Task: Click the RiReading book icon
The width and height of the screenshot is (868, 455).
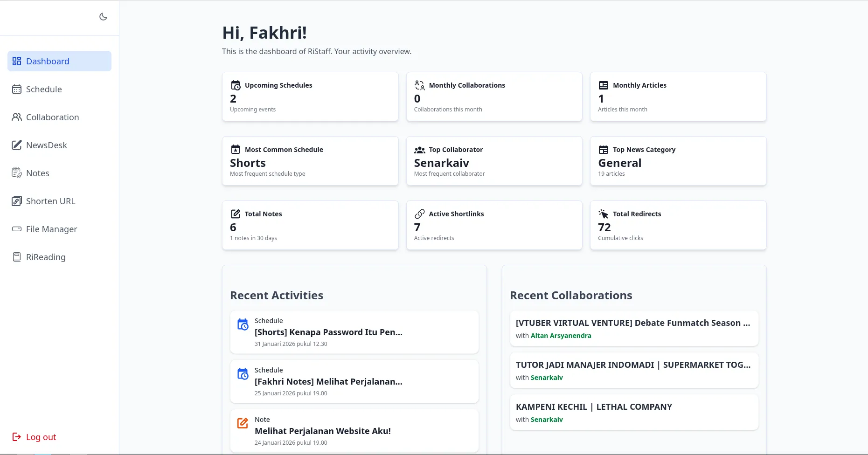Action: tap(17, 257)
